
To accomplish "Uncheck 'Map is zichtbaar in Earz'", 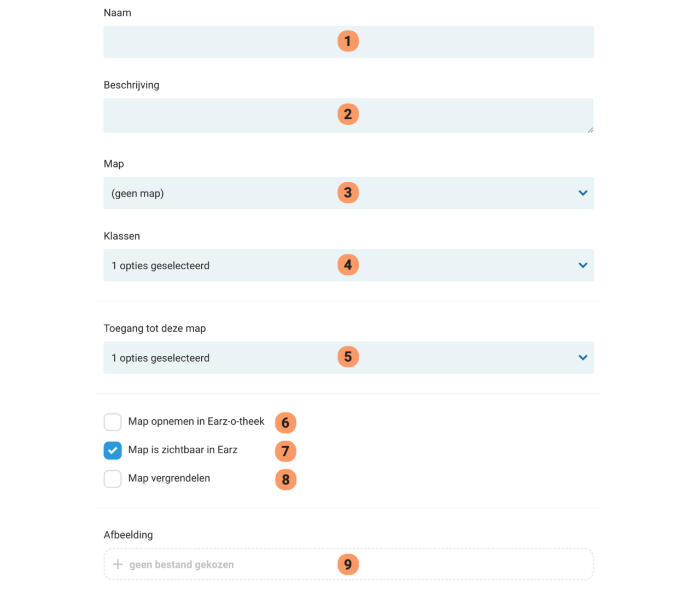I will click(x=112, y=450).
